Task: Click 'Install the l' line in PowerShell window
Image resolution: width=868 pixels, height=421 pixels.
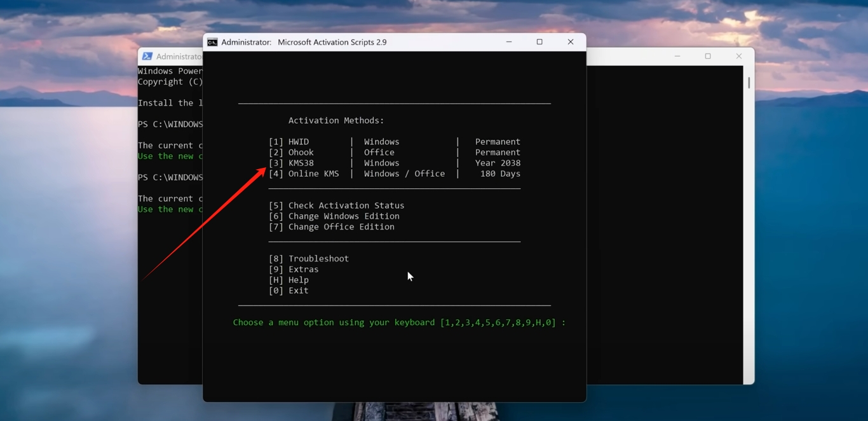Action: click(170, 103)
